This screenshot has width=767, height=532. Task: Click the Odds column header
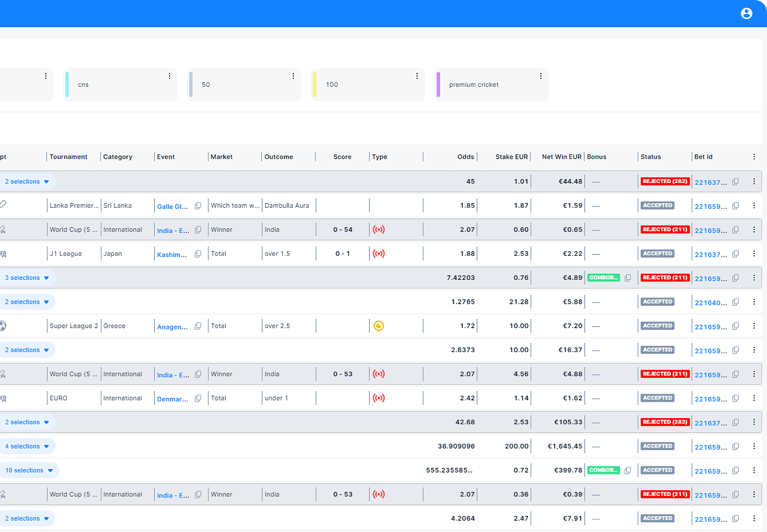pos(466,157)
